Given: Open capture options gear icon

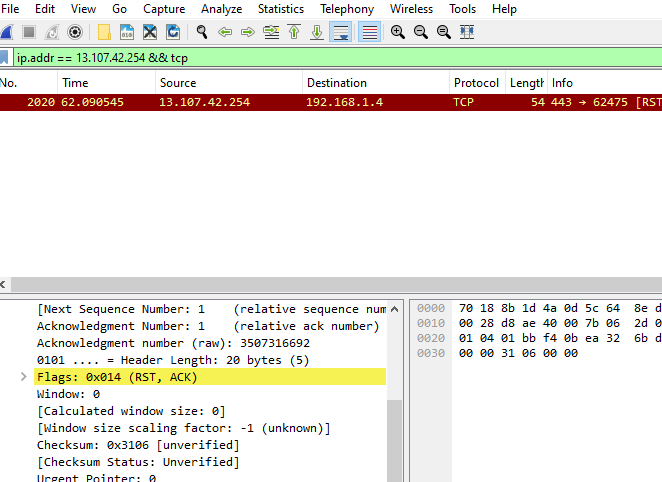Looking at the screenshot, I should (x=75, y=32).
